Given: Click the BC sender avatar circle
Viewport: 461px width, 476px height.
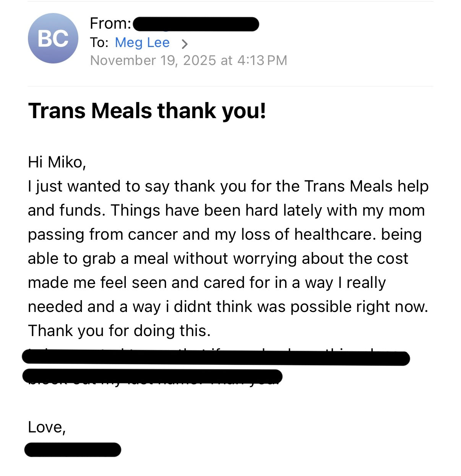Looking at the screenshot, I should tap(53, 38).
